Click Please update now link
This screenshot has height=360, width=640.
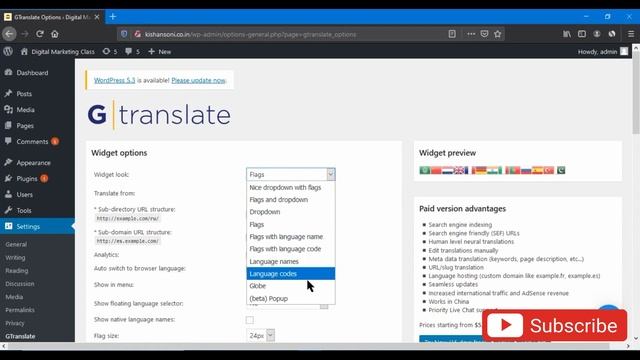point(198,80)
